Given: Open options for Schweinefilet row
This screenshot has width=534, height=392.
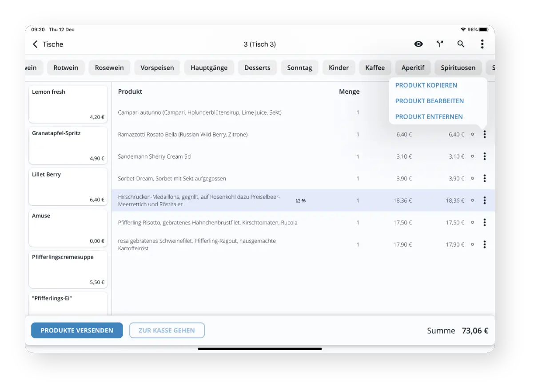Looking at the screenshot, I should tap(484, 244).
